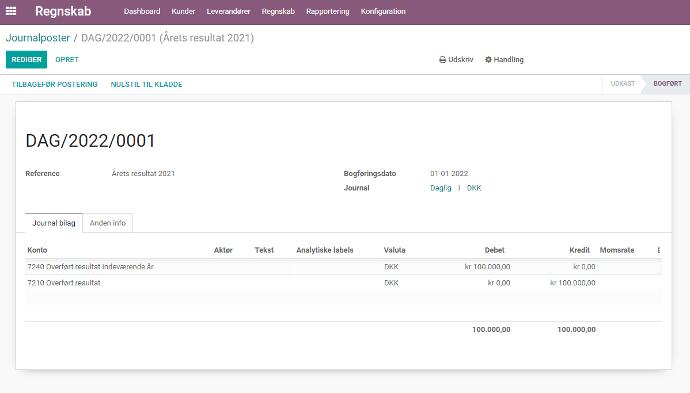Click the REDIGER button

[26, 59]
